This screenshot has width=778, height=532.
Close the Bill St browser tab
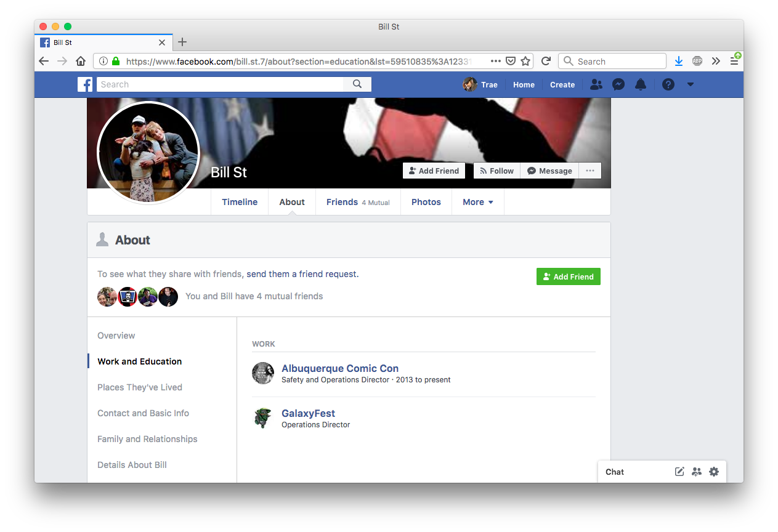coord(162,42)
